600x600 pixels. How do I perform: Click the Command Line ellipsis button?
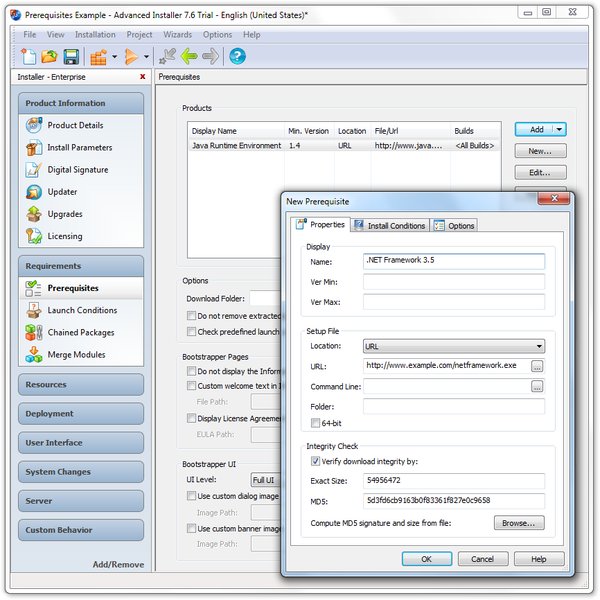click(x=537, y=386)
